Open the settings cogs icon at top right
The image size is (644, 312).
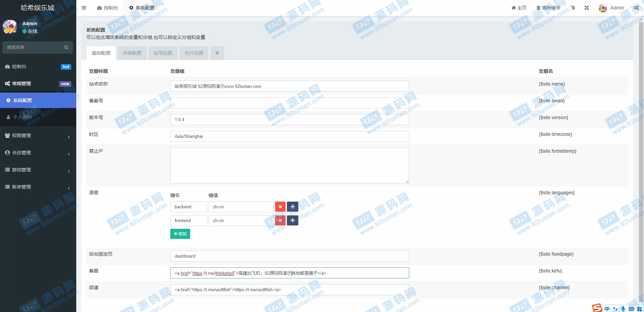(x=636, y=8)
